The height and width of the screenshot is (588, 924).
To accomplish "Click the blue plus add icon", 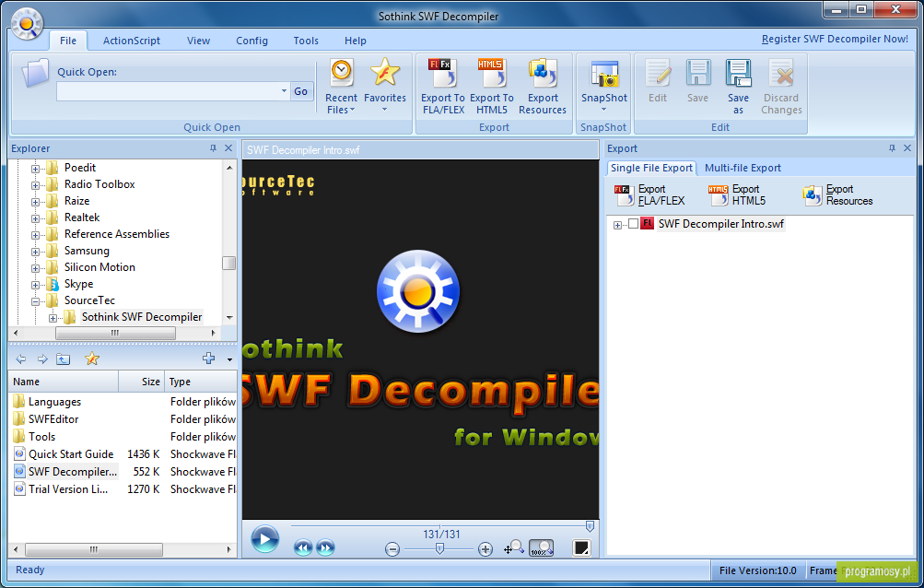I will pos(208,358).
